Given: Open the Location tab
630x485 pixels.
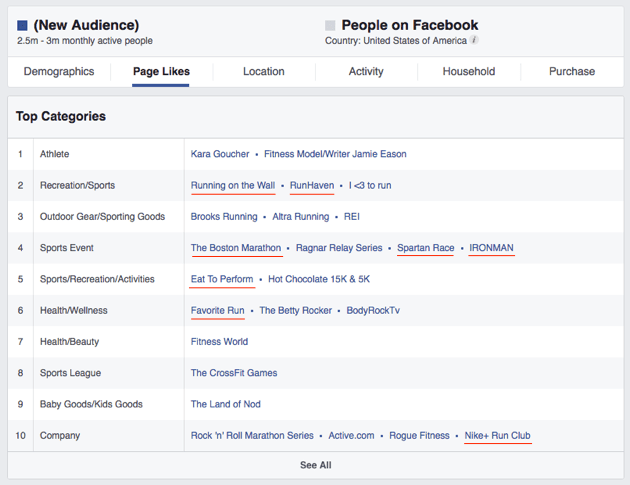Looking at the screenshot, I should coord(263,72).
